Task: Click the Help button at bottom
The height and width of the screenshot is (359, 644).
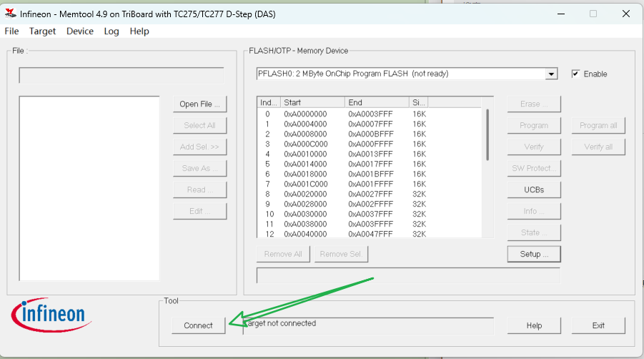Action: 534,325
